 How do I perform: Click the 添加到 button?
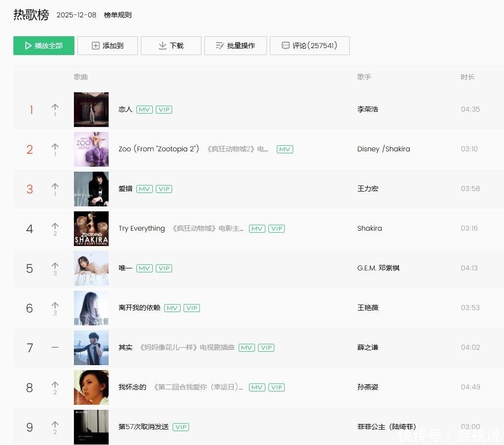pyautogui.click(x=108, y=46)
